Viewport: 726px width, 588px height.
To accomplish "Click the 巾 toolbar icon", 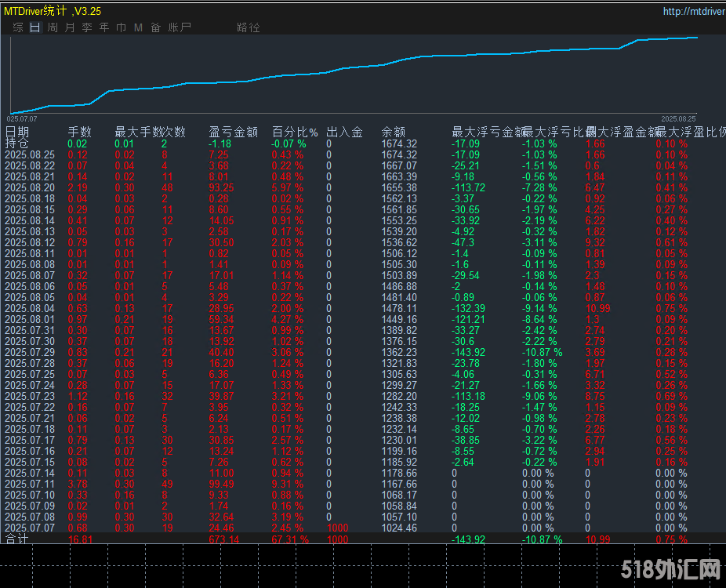I will pos(122,26).
